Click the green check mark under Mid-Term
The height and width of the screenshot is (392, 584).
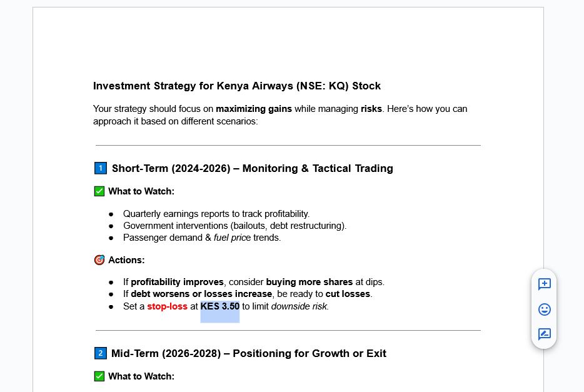pyautogui.click(x=99, y=376)
